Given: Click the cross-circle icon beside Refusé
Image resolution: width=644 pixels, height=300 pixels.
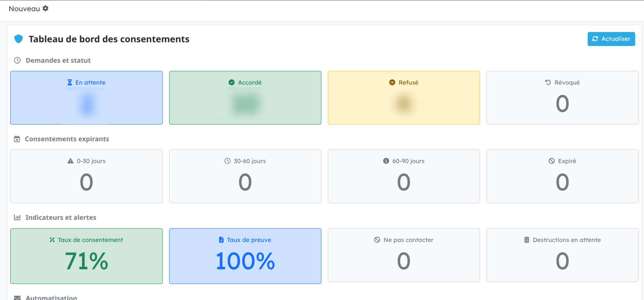Looking at the screenshot, I should pyautogui.click(x=392, y=83).
